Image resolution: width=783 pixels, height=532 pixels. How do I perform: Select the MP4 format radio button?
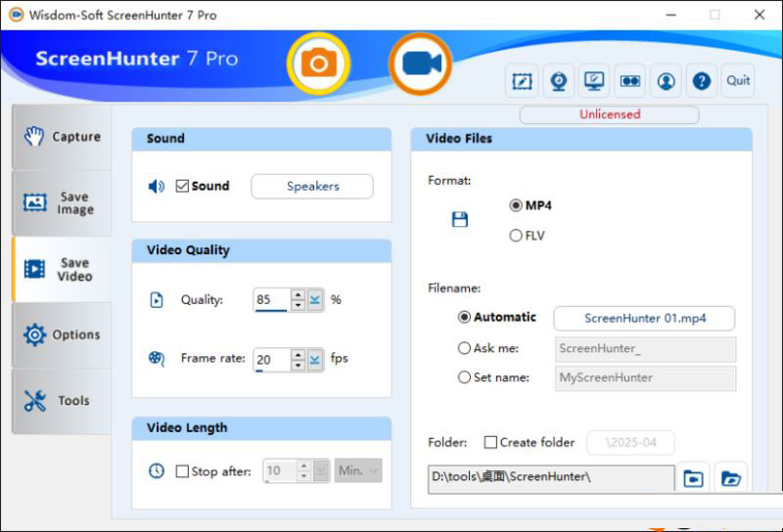[516, 205]
